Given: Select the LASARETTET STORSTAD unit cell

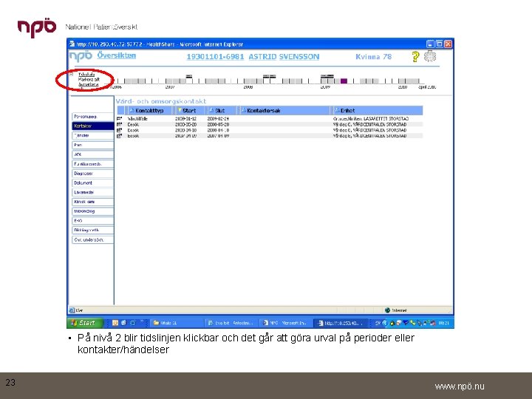Looking at the screenshot, I should [x=371, y=119].
